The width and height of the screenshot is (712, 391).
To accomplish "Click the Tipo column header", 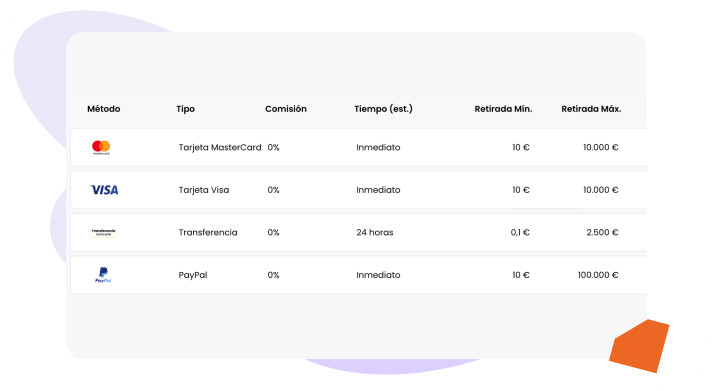I will click(185, 109).
